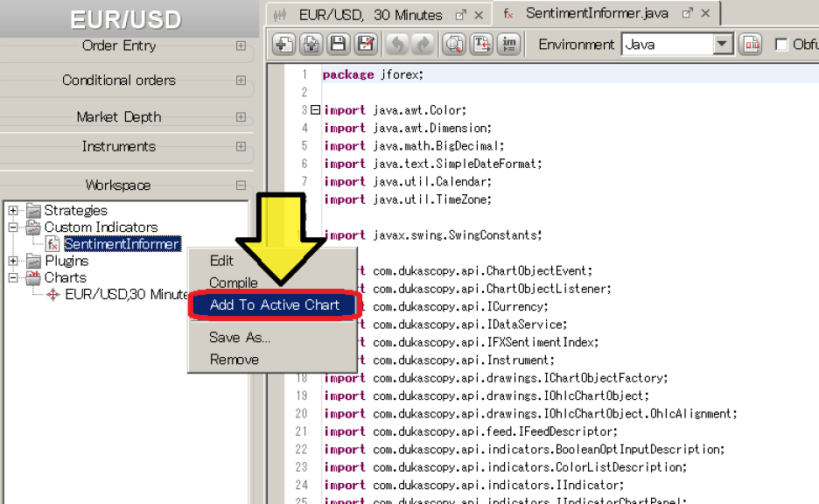Collapse the Charts tree node

(13, 277)
